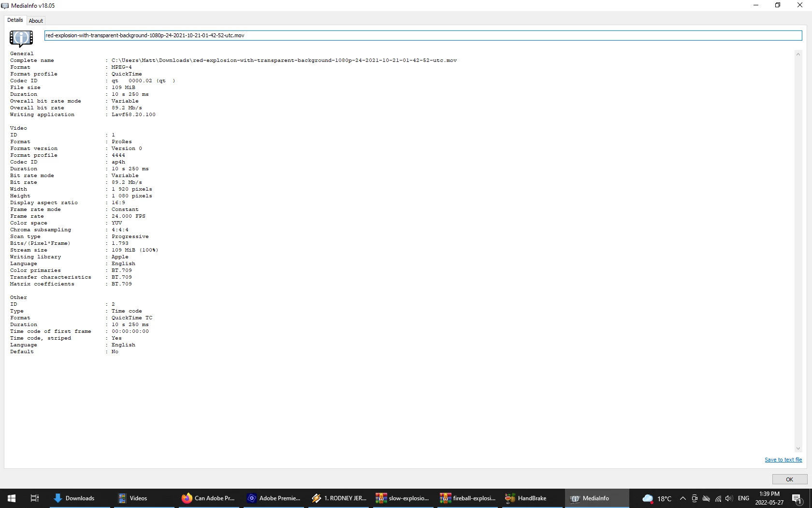Show hidden system tray icons
The image size is (812, 508).
tap(682, 498)
